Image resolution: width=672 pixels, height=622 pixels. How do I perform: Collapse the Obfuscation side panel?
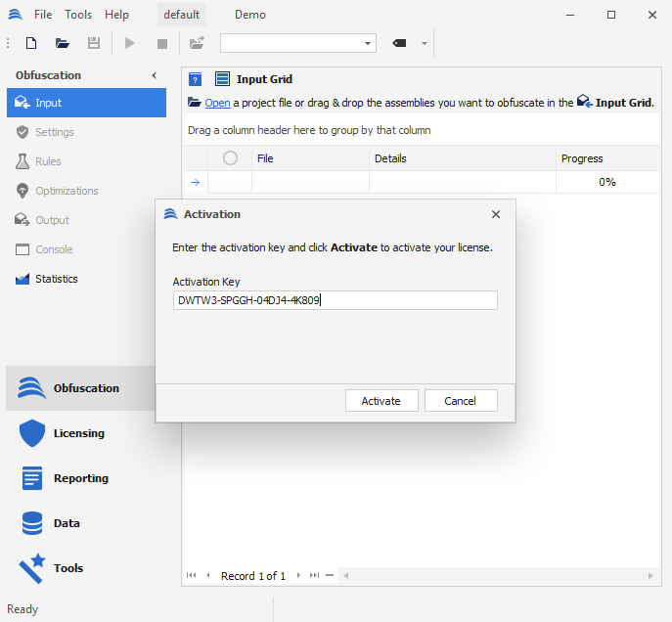click(x=154, y=75)
